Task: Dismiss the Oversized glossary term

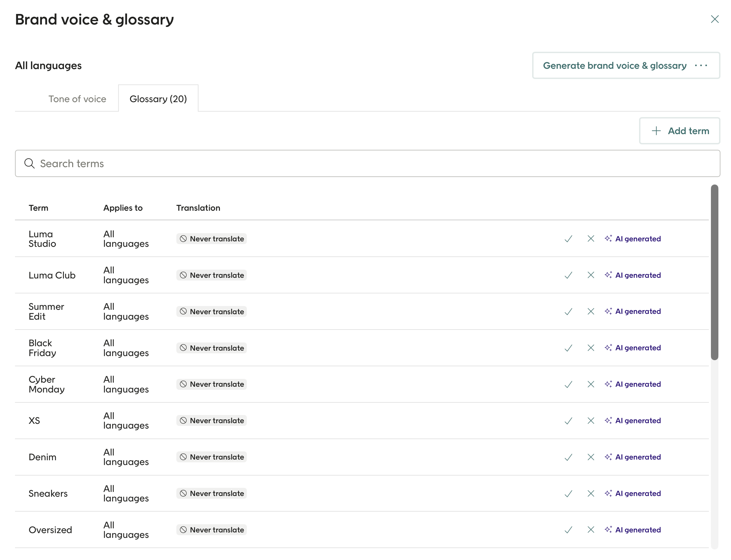Action: pyautogui.click(x=591, y=530)
